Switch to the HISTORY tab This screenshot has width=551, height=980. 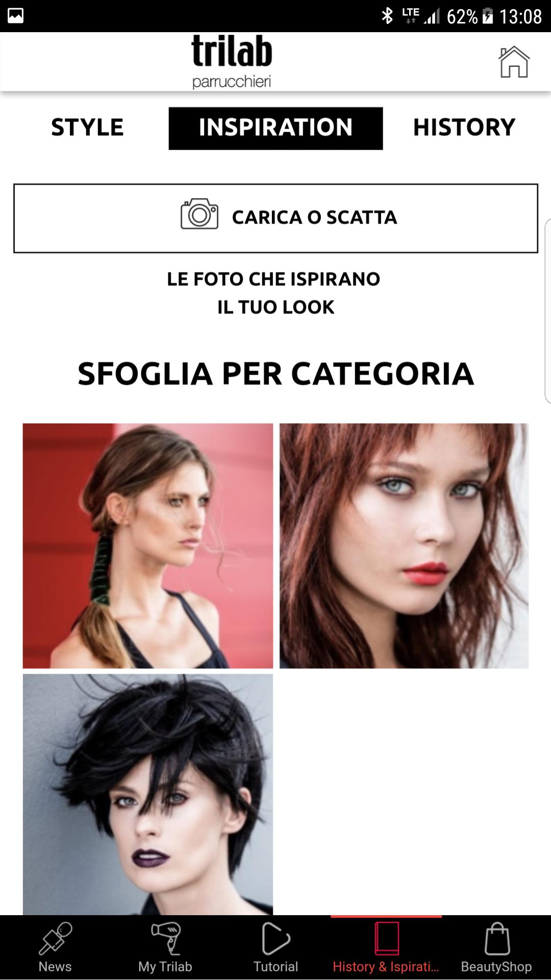click(x=464, y=128)
